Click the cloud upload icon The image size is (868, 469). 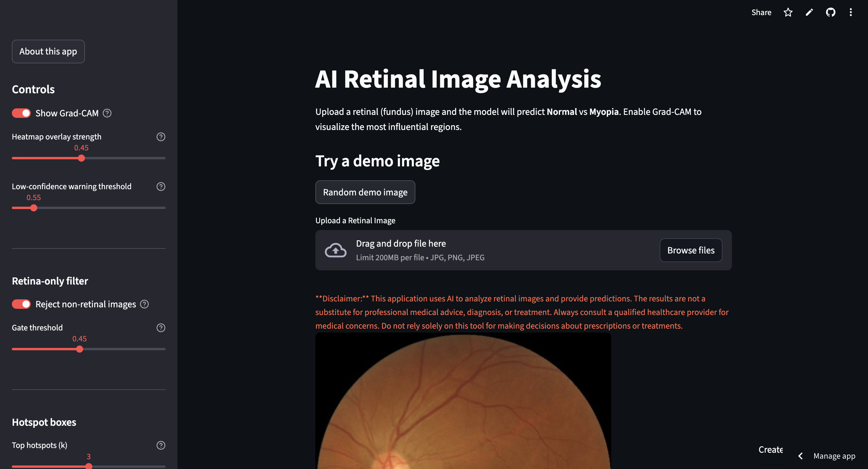[335, 250]
